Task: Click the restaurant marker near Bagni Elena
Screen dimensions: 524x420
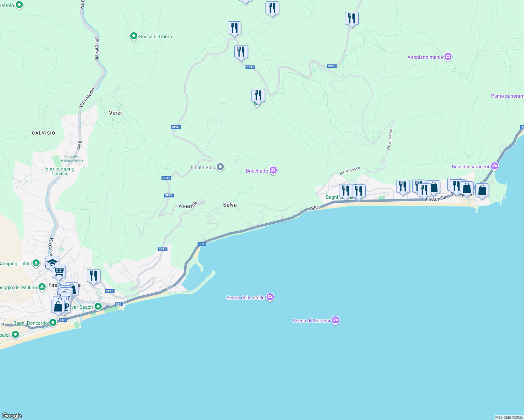Action: 345,190
